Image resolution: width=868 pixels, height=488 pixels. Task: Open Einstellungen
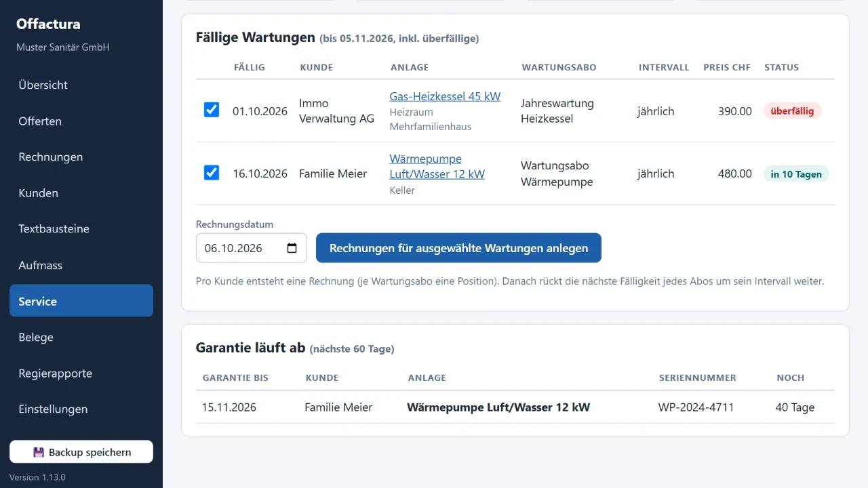coord(81,409)
